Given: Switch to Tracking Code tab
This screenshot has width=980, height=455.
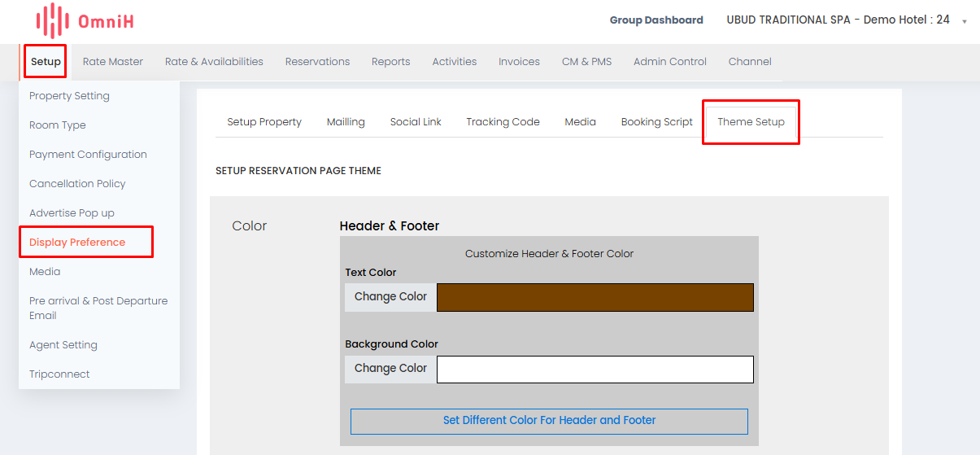Looking at the screenshot, I should pos(503,122).
